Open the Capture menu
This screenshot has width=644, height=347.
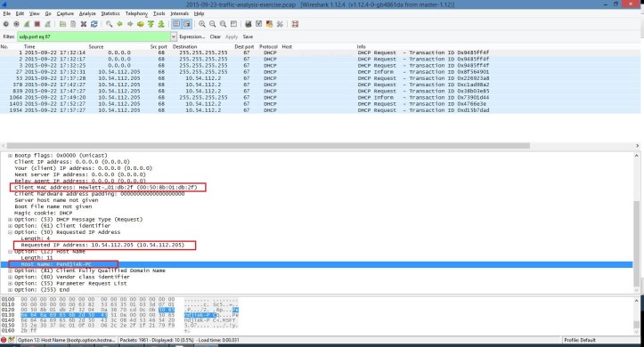(x=65, y=13)
